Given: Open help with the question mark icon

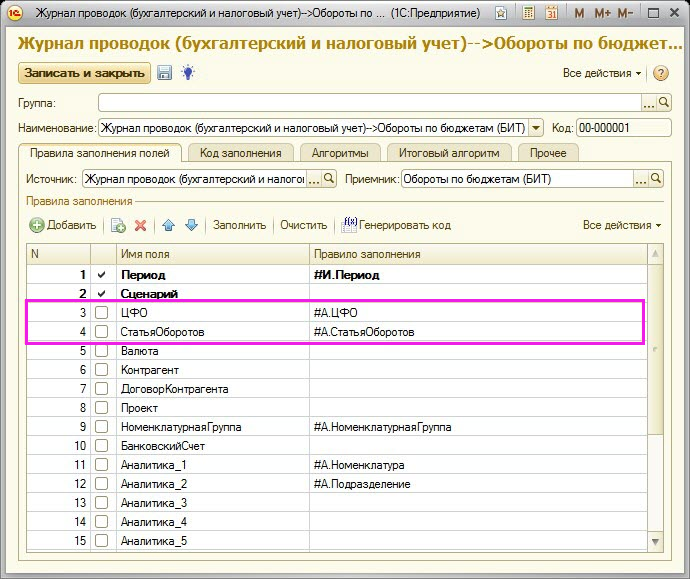Looking at the screenshot, I should 660,73.
